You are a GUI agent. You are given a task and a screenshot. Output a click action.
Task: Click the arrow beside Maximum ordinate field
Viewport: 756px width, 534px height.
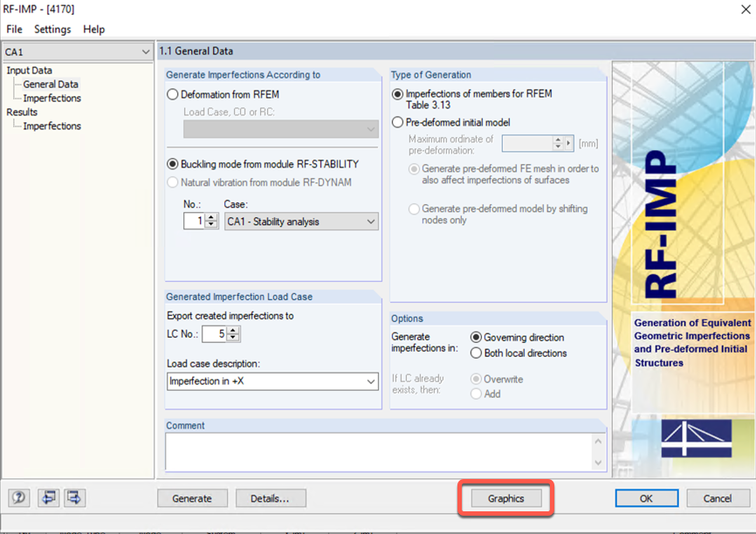(x=568, y=143)
